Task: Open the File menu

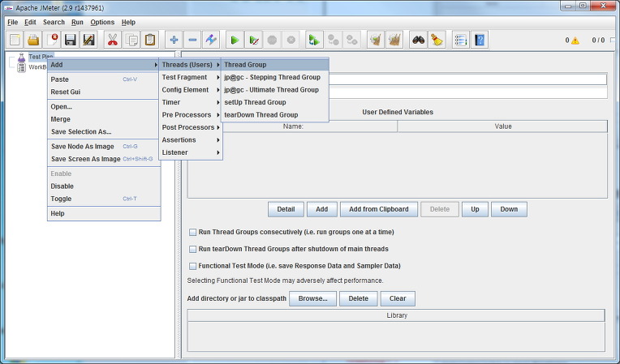Action: coord(13,23)
